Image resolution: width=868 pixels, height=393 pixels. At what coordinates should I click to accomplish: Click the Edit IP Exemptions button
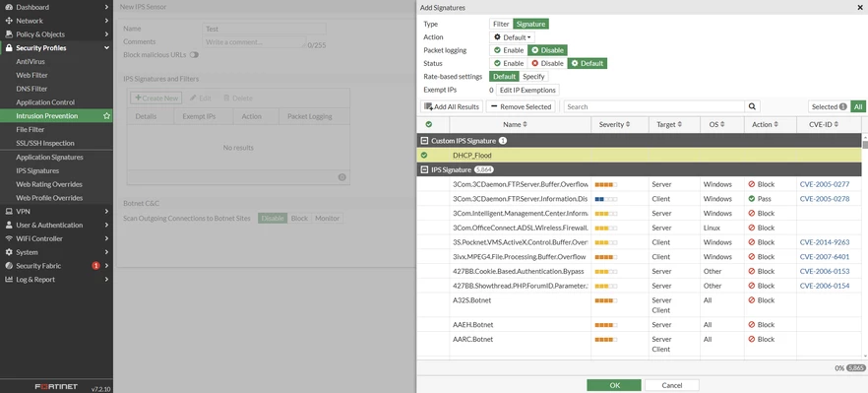(x=527, y=90)
